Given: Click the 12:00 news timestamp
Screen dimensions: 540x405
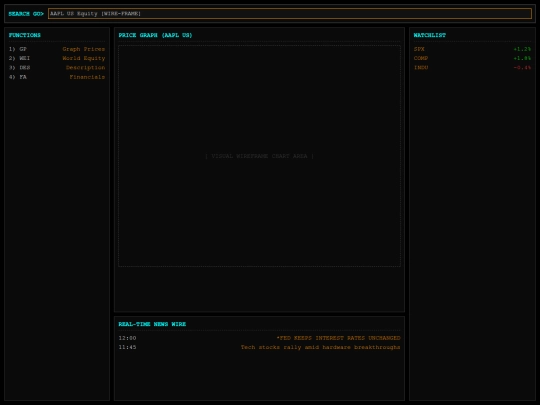Looking at the screenshot, I should [127, 338].
